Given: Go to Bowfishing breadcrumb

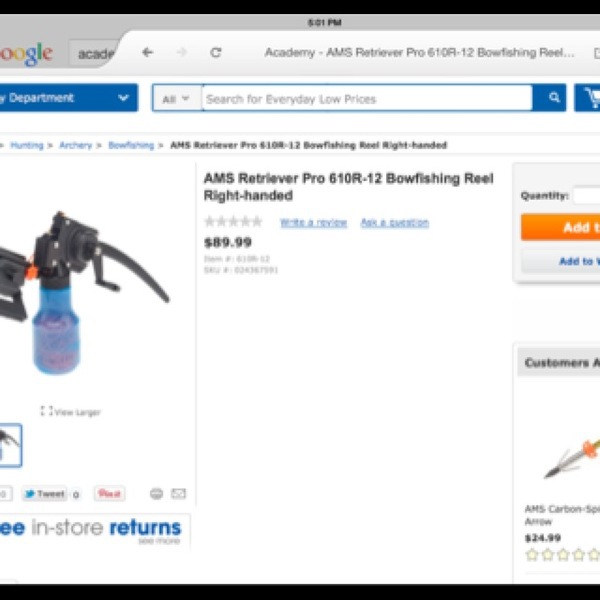Looking at the screenshot, I should (x=131, y=145).
